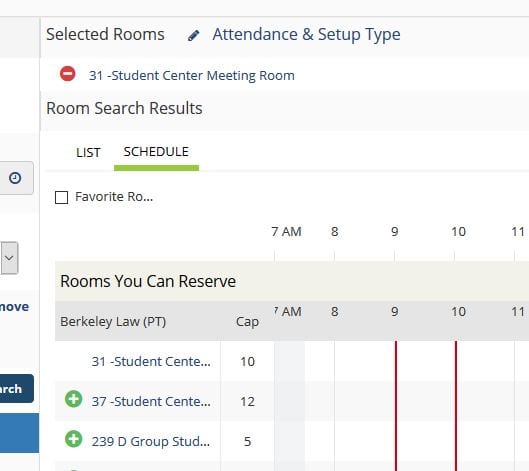Remove 31 -Student Center Meeting Room selection
Screen dimensions: 529x471
(67, 74)
